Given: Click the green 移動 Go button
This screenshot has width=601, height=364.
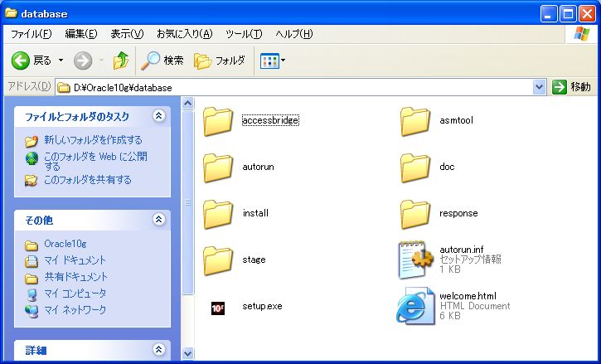Looking at the screenshot, I should coord(571,87).
